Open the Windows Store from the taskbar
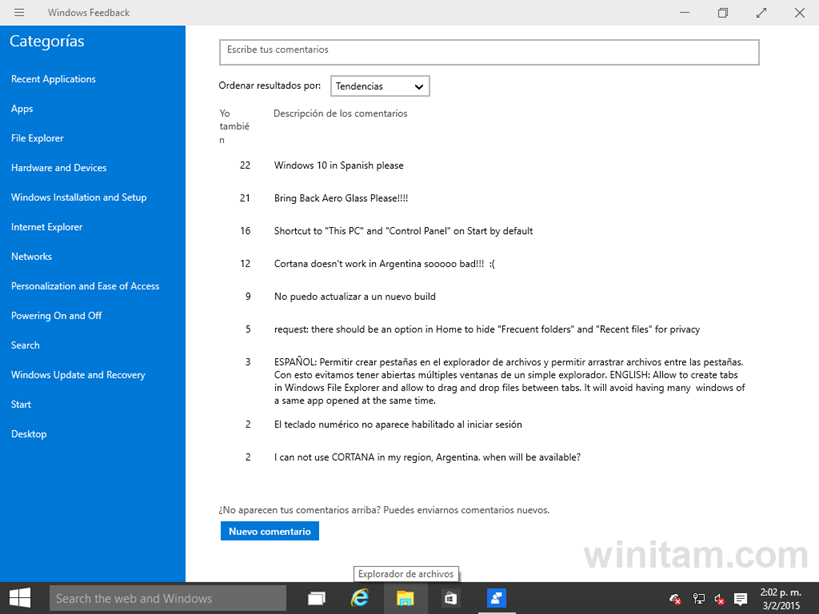The height and width of the screenshot is (614, 819). point(450,597)
